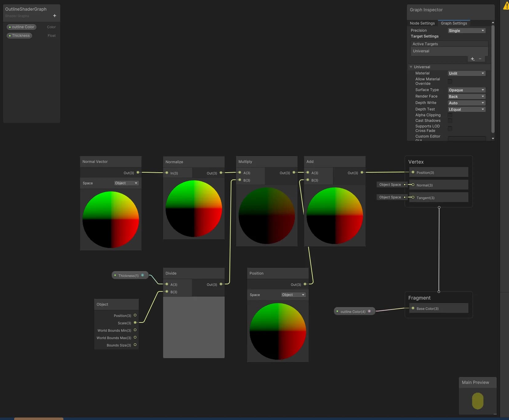The image size is (509, 420).
Task: Select the Thickness property pill
Action: 19,36
